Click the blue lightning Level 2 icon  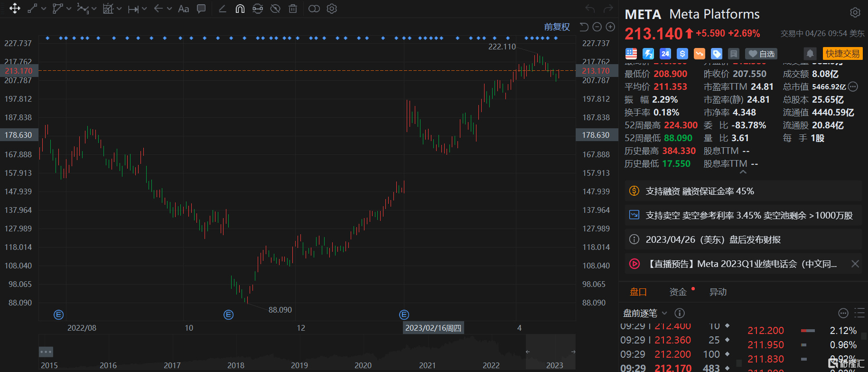coord(648,54)
